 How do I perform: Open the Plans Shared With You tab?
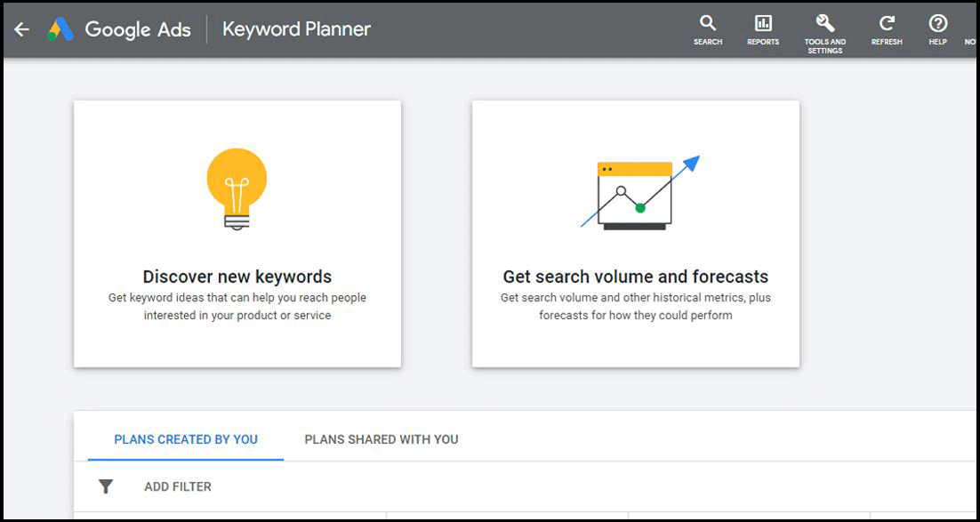click(x=381, y=438)
